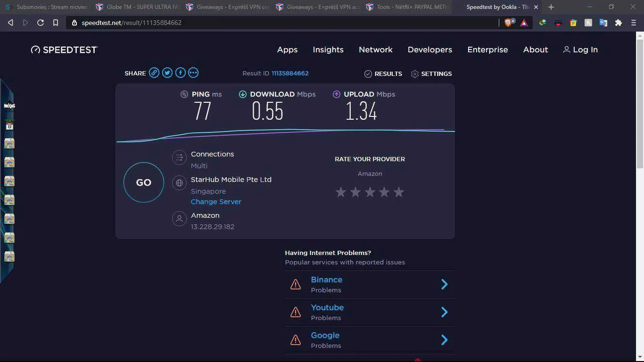Screen dimensions: 644x362
Task: Click the Change Server link
Action: pyautogui.click(x=216, y=202)
